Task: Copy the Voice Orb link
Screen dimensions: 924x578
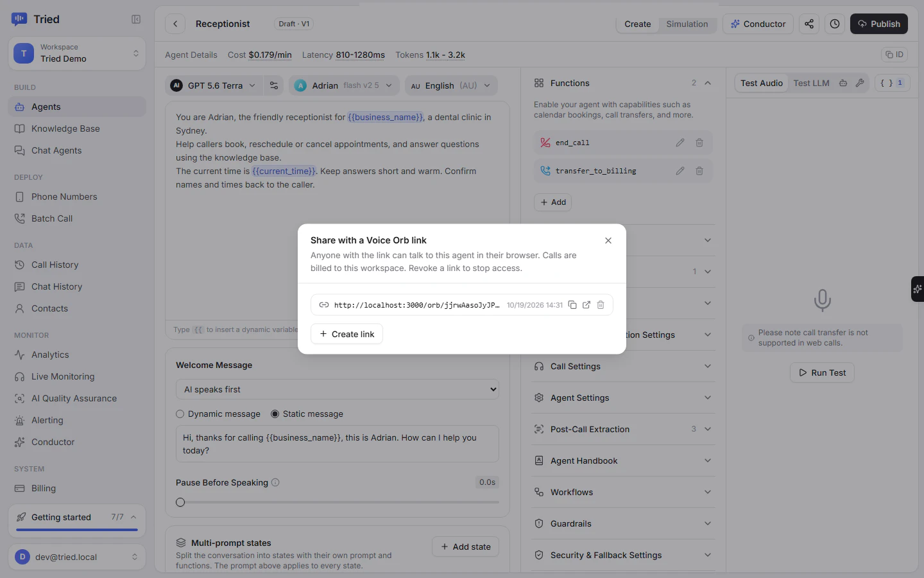Action: point(572,305)
